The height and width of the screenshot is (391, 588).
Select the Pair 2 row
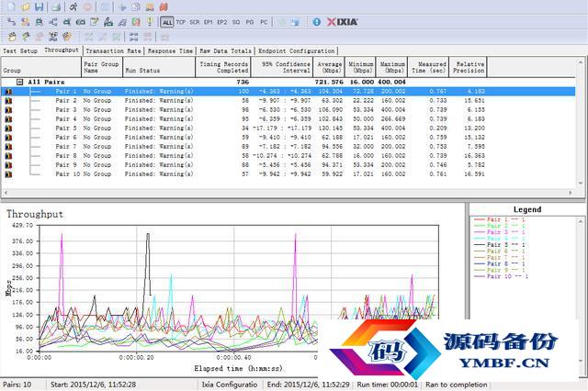click(x=288, y=100)
